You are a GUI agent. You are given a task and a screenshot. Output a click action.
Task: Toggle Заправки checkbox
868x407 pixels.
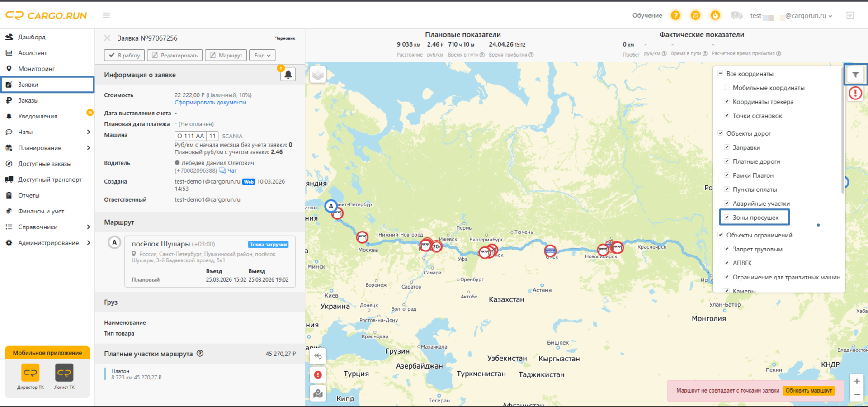point(726,147)
